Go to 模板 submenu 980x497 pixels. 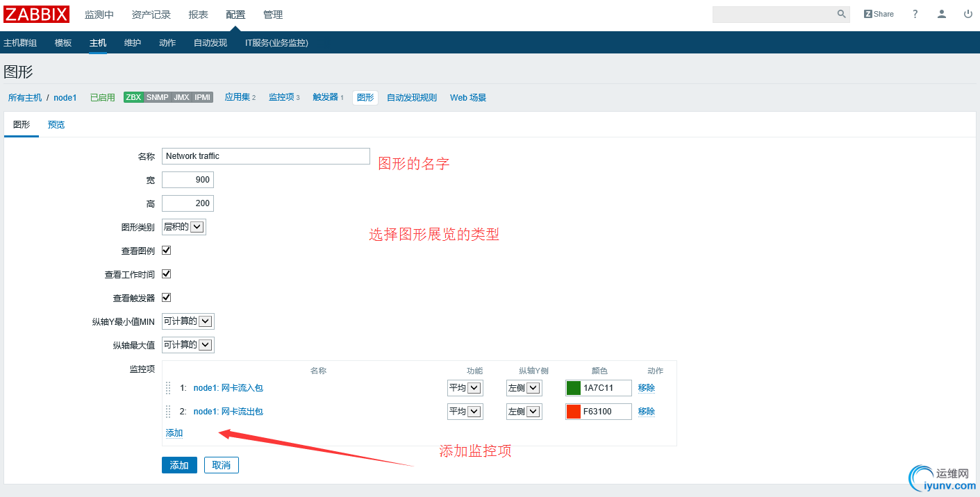pyautogui.click(x=63, y=43)
